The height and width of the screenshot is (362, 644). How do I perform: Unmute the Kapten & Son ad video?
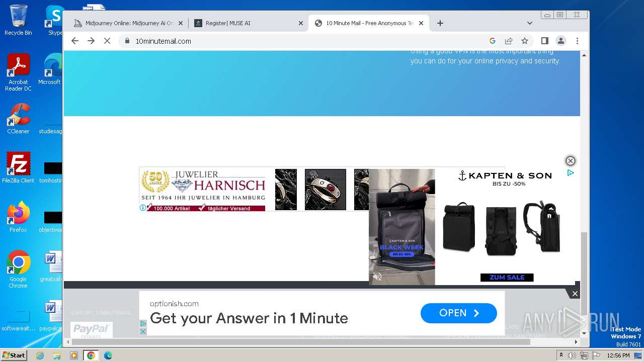[x=377, y=277]
